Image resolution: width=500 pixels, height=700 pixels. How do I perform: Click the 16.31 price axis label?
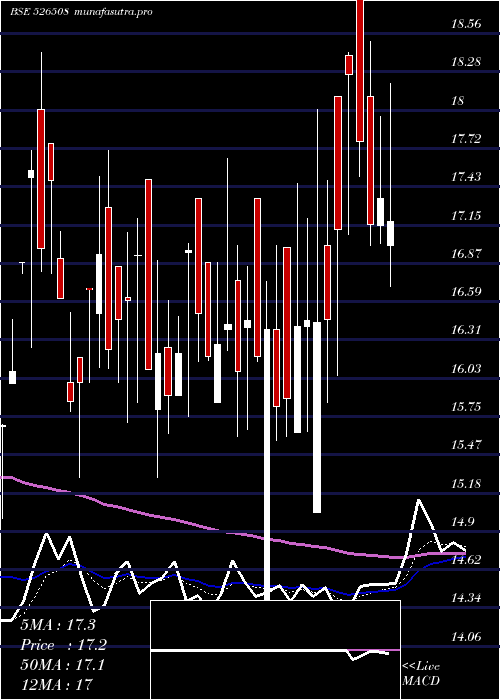click(x=466, y=330)
